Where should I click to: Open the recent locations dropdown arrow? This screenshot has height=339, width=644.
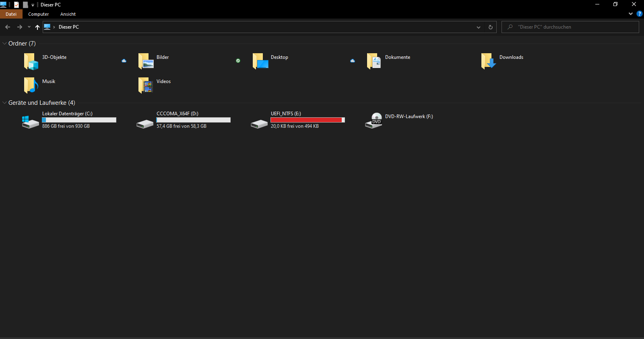pyautogui.click(x=29, y=27)
